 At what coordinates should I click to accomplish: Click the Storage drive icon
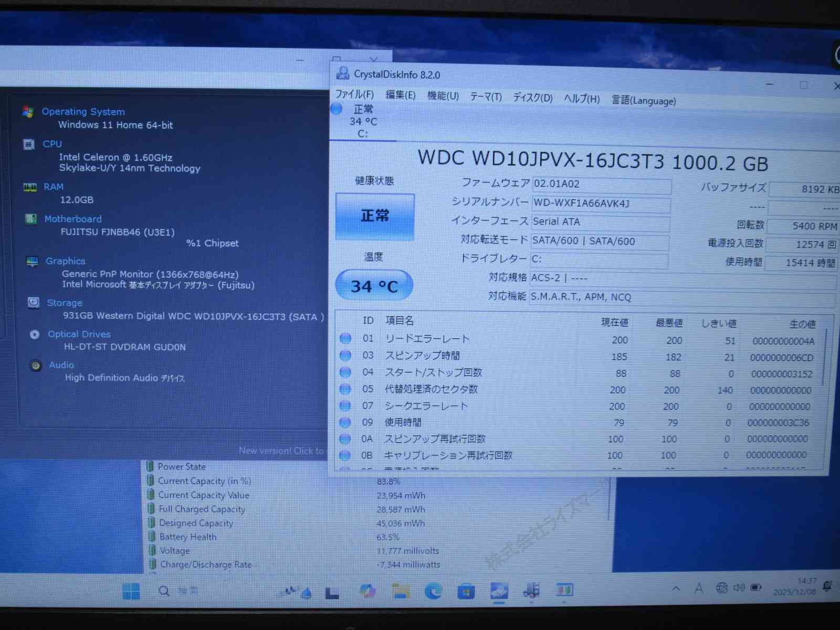pyautogui.click(x=34, y=302)
